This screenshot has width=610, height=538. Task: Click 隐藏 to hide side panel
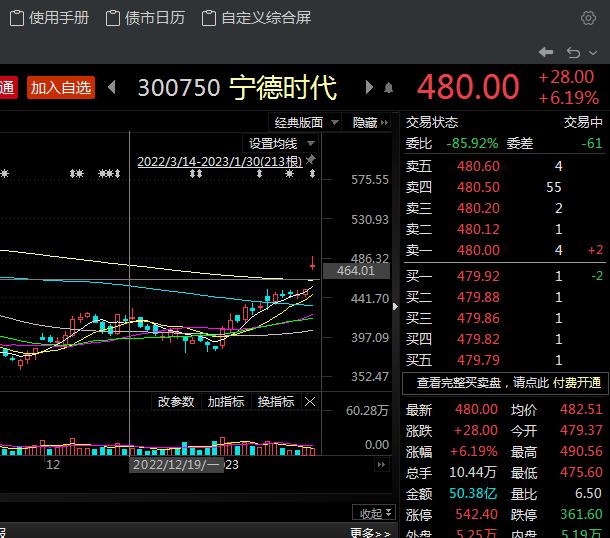[x=370, y=123]
